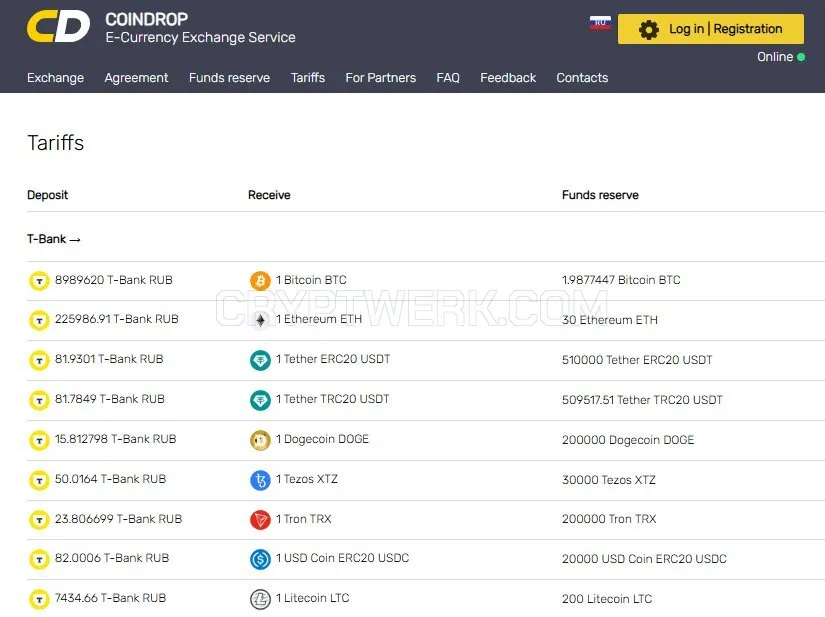Open the Contacts page

pos(582,78)
